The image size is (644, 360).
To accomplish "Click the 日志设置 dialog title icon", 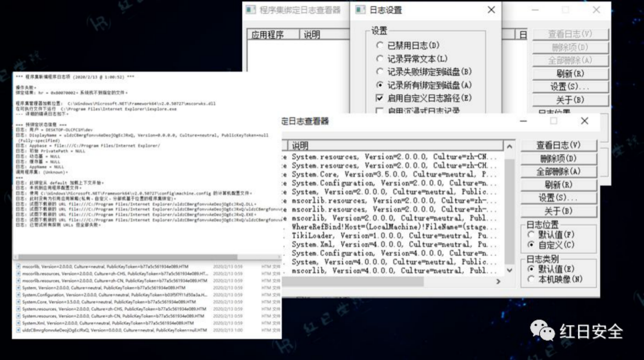I will tap(360, 10).
